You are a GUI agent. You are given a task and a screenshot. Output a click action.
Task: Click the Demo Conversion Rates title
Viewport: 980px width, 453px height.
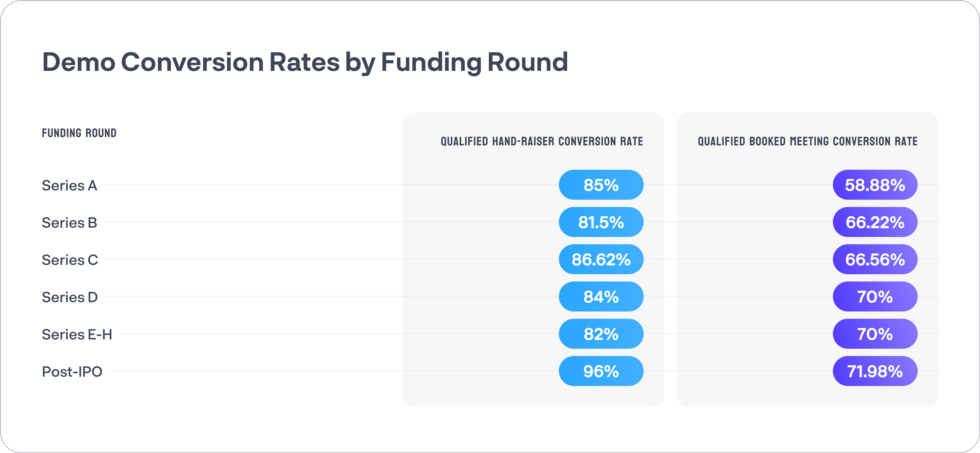(305, 62)
